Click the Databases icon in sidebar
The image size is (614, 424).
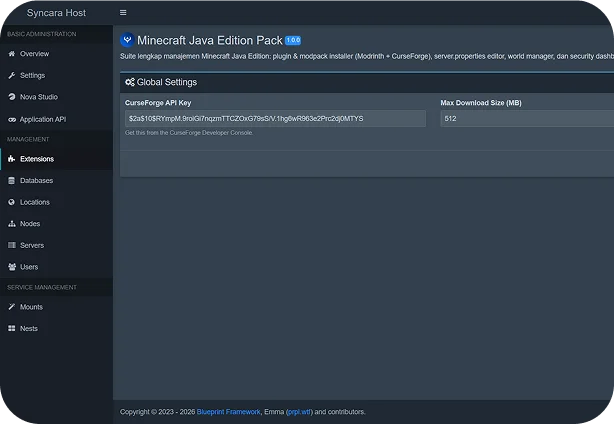point(12,180)
